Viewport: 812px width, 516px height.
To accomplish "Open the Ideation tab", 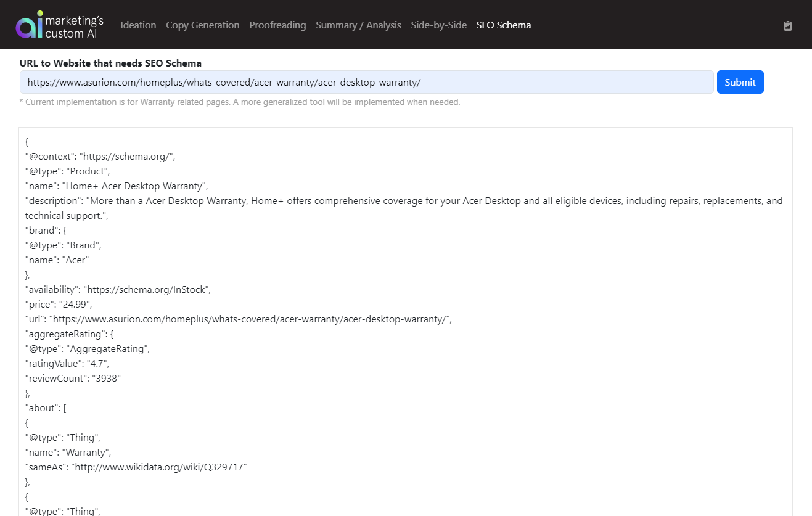I will 138,25.
